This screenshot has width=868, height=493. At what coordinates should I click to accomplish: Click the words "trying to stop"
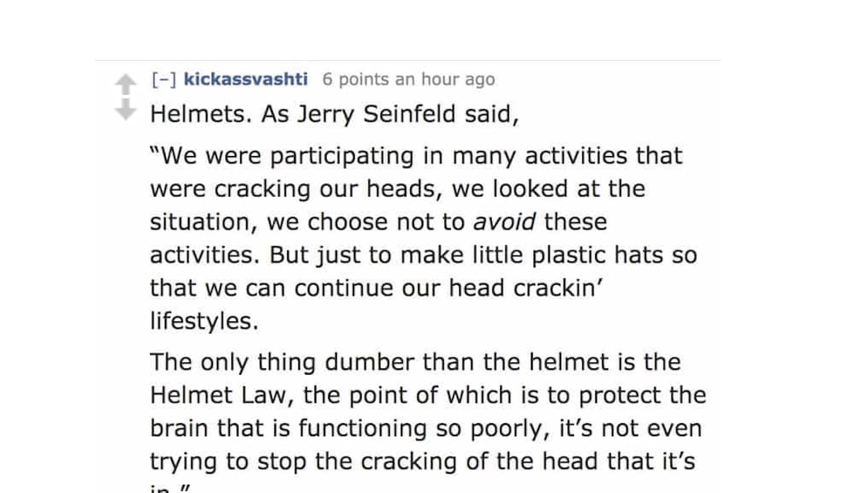pyautogui.click(x=228, y=461)
